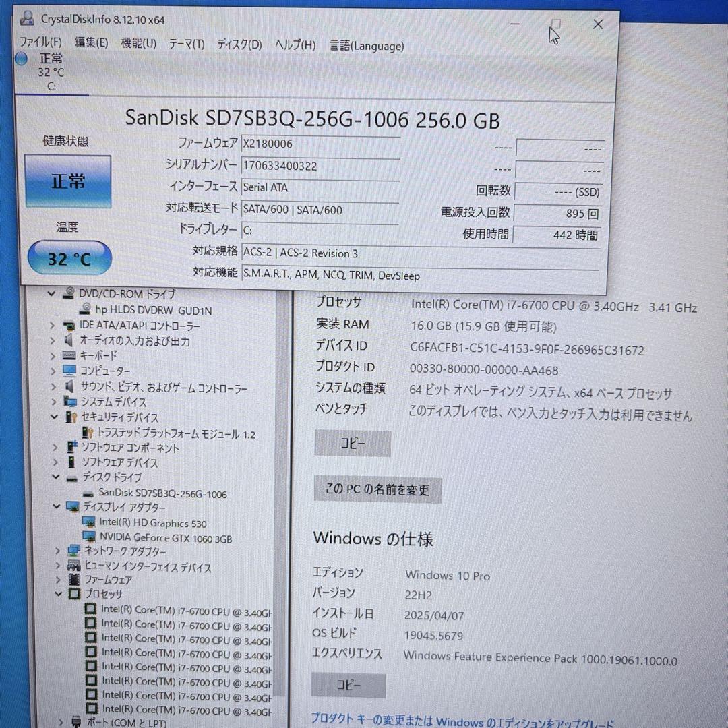728x728 pixels.
Task: Click the power-on hours value 442 時間
Action: click(557, 235)
